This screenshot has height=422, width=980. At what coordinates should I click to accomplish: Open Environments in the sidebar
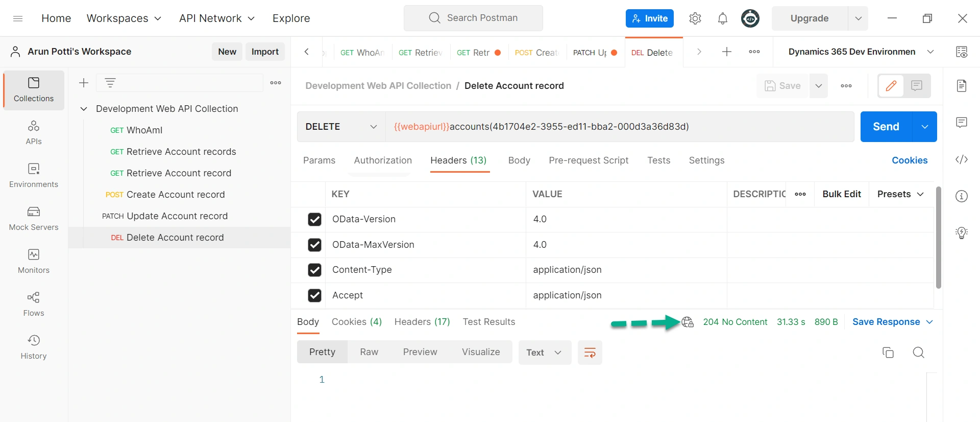34,175
